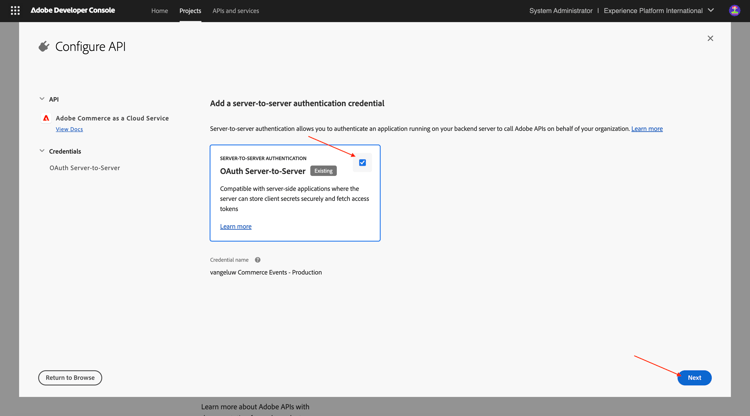Click the Existing badge
This screenshot has height=416, width=750.
pyautogui.click(x=323, y=171)
